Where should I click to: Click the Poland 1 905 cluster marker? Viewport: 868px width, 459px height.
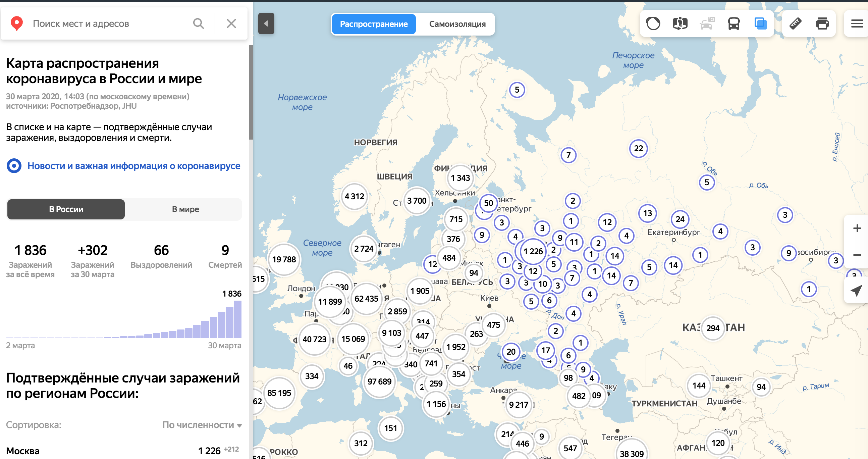(x=420, y=291)
